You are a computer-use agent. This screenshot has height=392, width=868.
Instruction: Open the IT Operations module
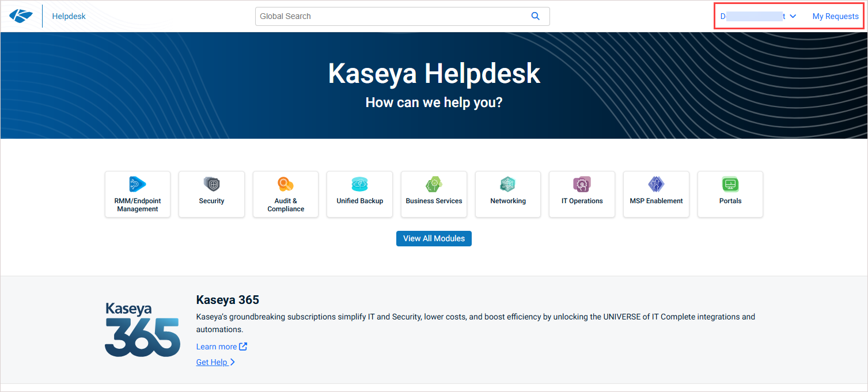click(x=582, y=194)
